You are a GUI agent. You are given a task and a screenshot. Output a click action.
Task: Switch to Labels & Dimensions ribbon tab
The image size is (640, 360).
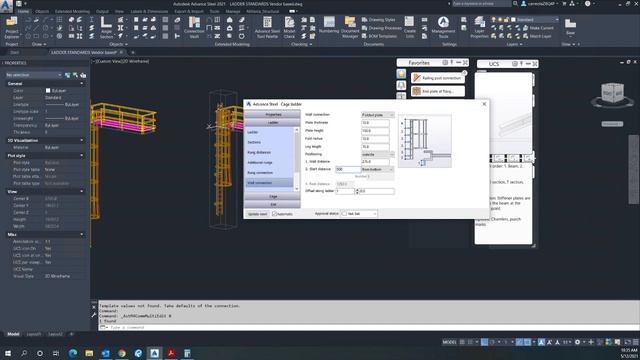coord(149,11)
